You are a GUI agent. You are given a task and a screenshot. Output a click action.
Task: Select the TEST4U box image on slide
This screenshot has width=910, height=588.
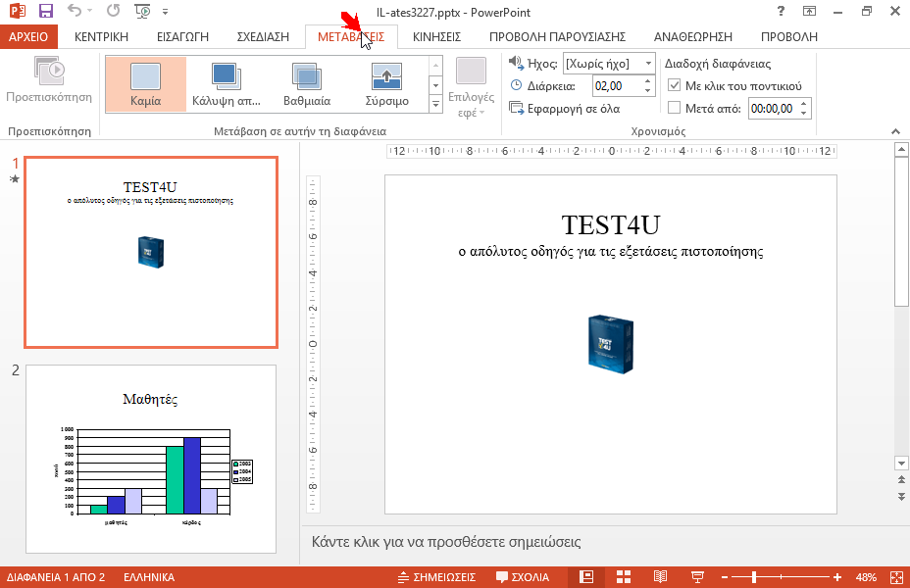tap(611, 344)
